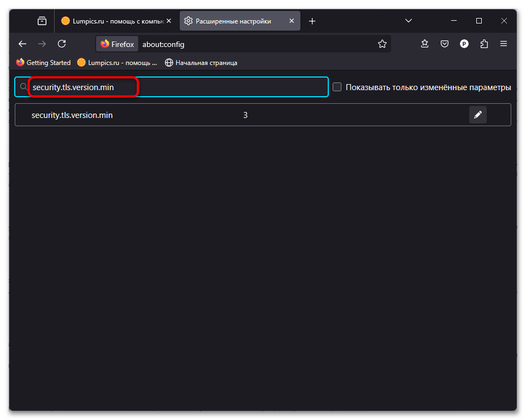This screenshot has height=420, width=526.
Task: Open the Firefox application menu
Action: [x=504, y=44]
